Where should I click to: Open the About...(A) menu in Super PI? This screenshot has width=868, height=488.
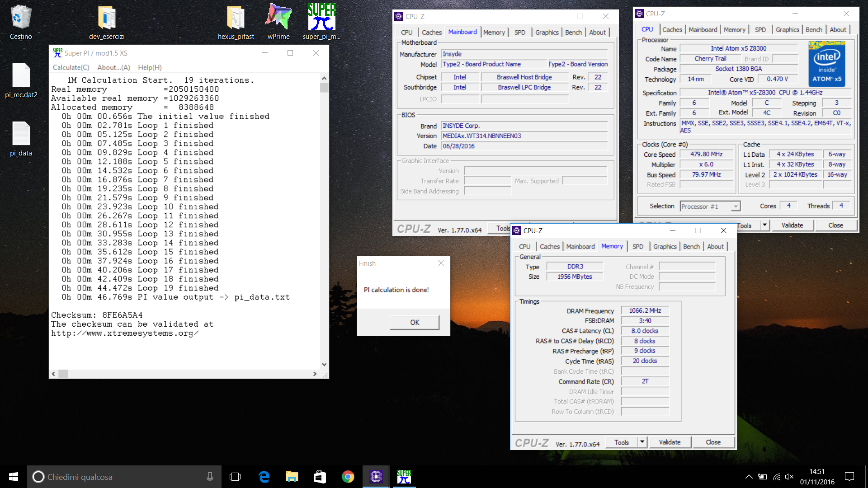(113, 67)
